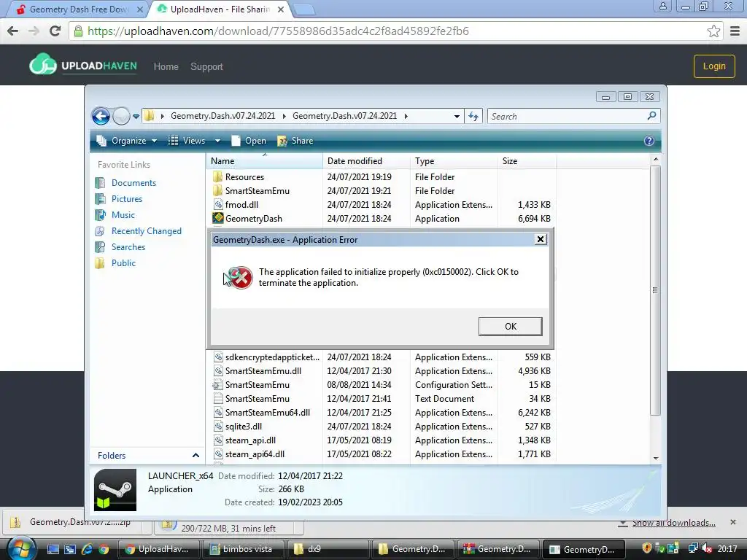Sort by the Size column header
The width and height of the screenshot is (747, 560).
click(x=527, y=161)
